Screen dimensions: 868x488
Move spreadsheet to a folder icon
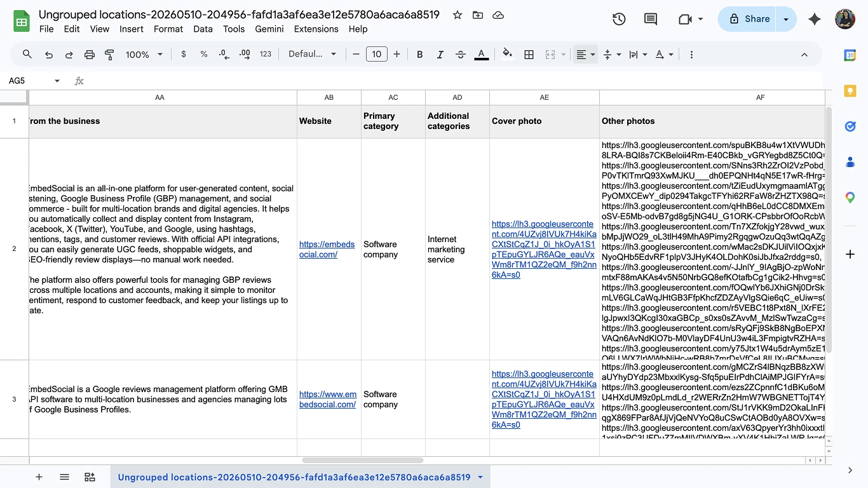click(478, 15)
